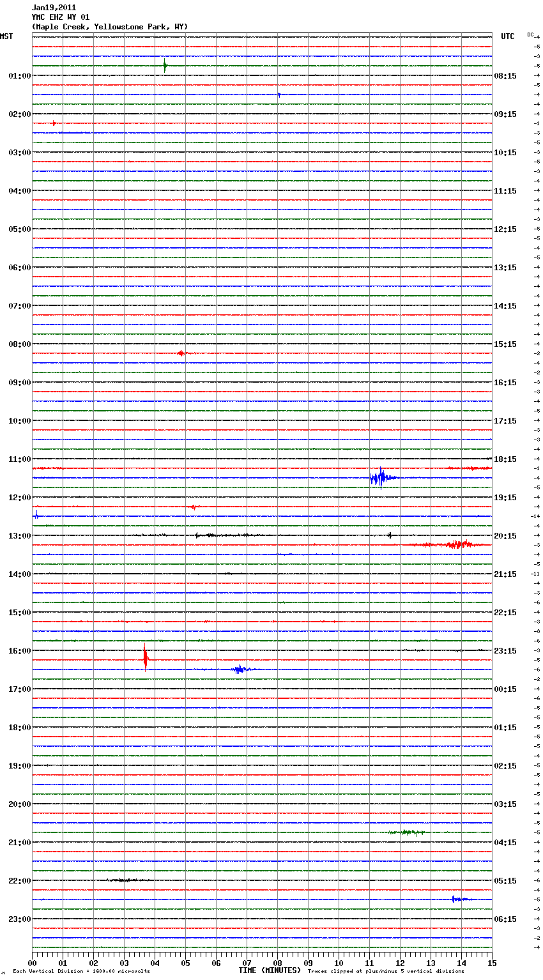Image resolution: width=543 pixels, height=980 pixels.
Task: Click the TIME (MINUTES) axis title
Action: (x=270, y=970)
